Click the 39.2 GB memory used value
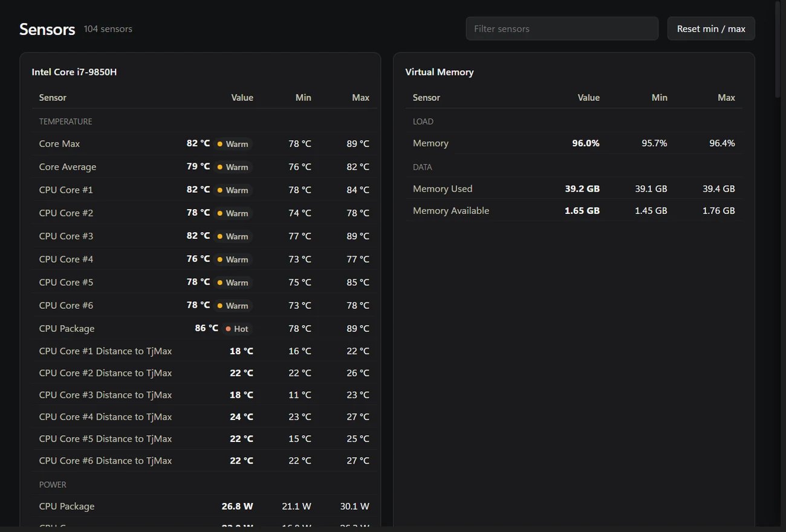This screenshot has height=532, width=786. click(x=582, y=189)
